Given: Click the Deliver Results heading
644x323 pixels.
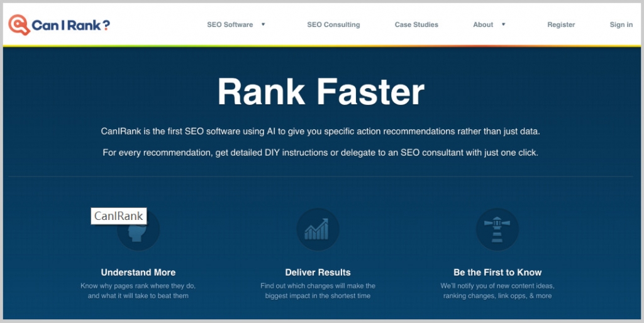Looking at the screenshot, I should click(x=318, y=272).
